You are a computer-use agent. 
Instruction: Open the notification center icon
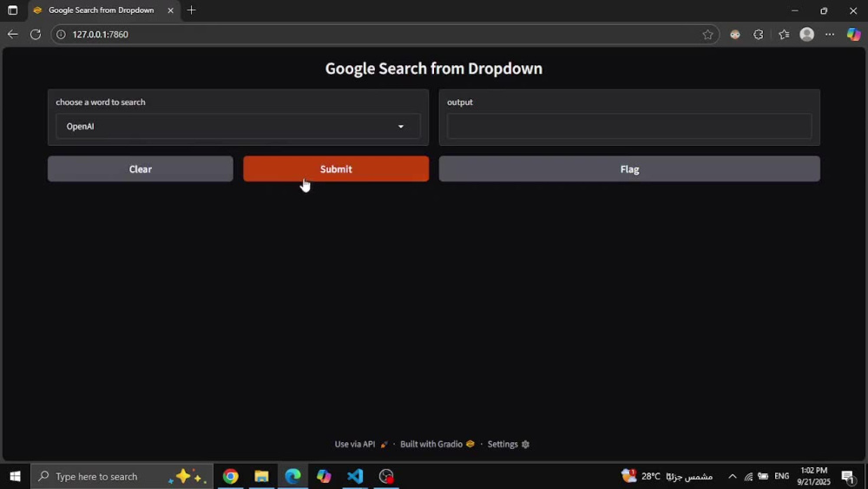(x=848, y=476)
